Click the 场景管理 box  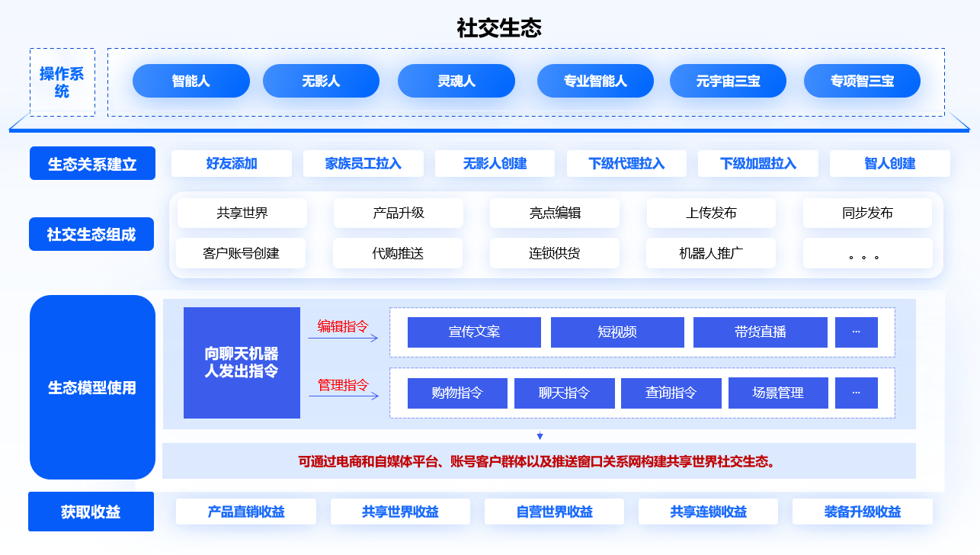click(x=778, y=393)
